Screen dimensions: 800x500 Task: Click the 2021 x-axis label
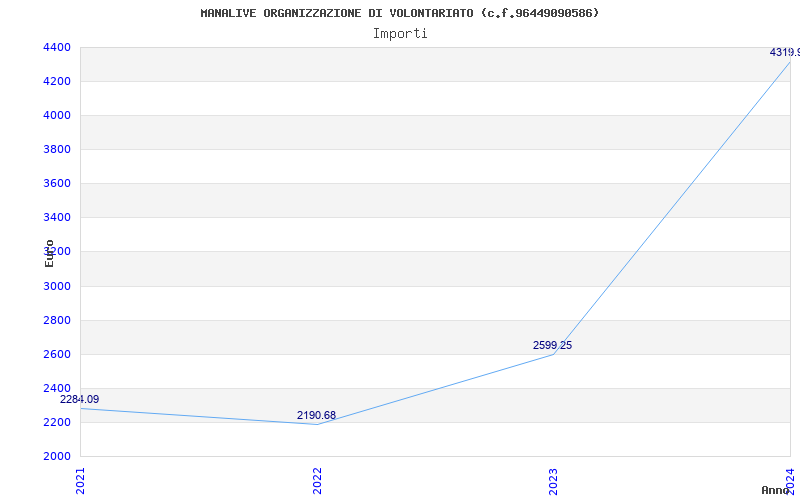coord(80,481)
